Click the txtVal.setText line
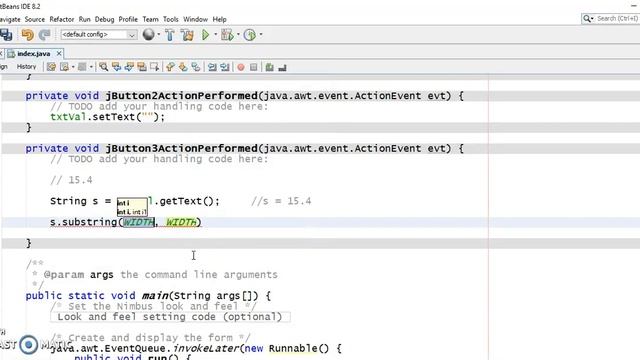Viewport: 640px width, 360px height. [x=108, y=117]
